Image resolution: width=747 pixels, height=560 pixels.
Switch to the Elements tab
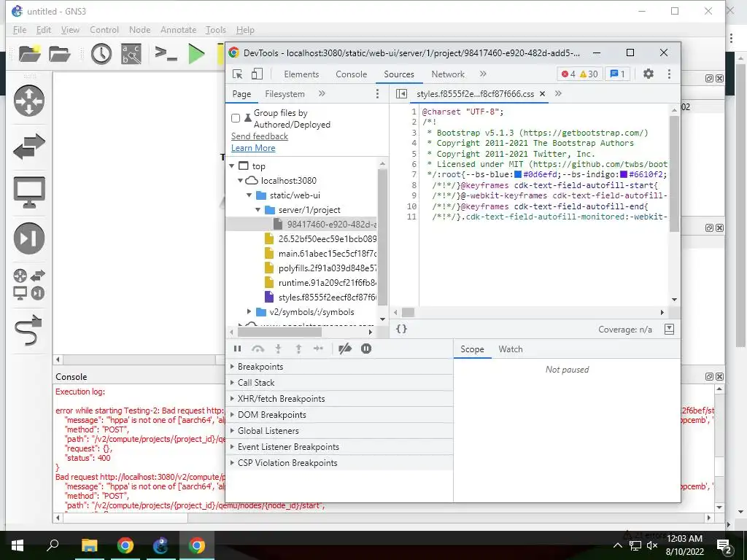[x=301, y=74]
